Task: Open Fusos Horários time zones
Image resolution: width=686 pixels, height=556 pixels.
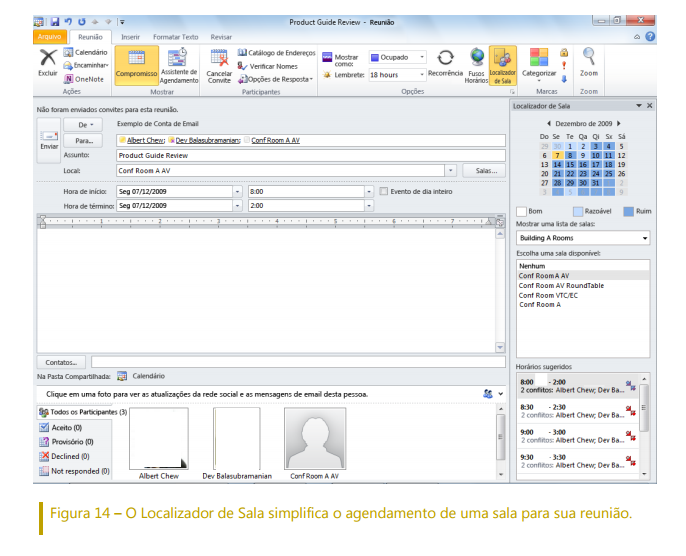Action: click(x=477, y=64)
